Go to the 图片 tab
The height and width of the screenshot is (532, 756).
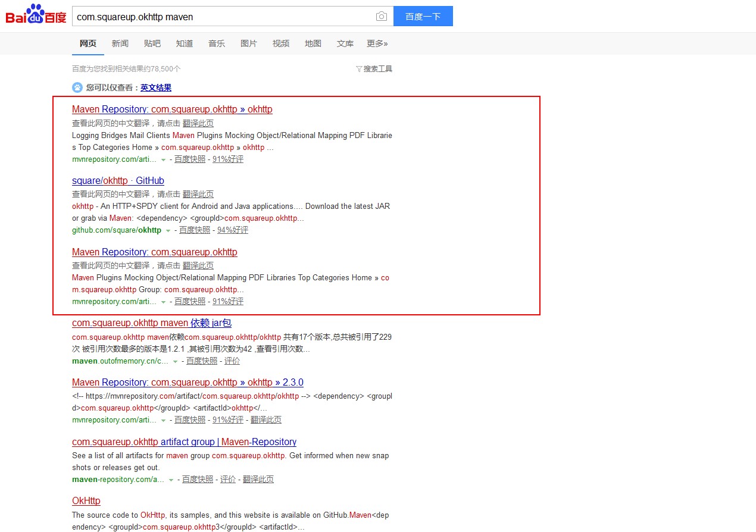[249, 43]
